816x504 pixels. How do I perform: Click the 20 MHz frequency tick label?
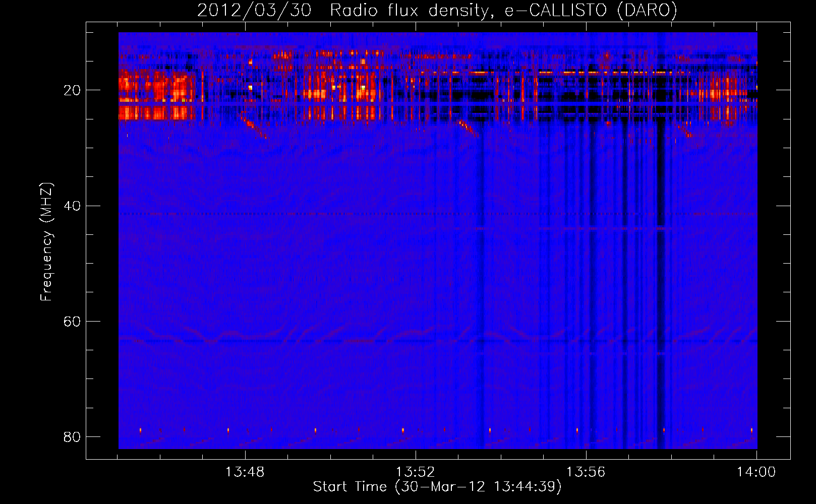click(72, 90)
